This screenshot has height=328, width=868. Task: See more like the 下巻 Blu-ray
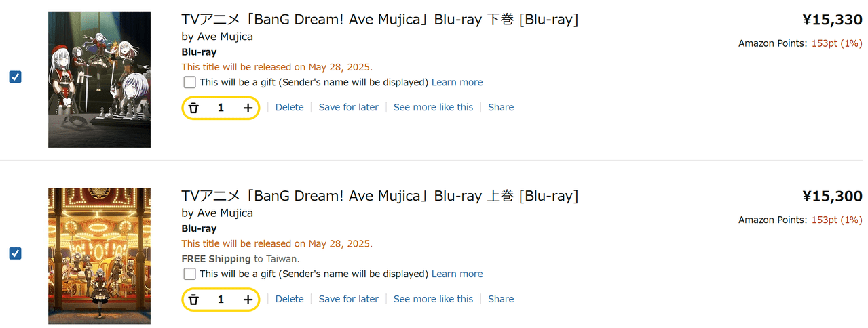(433, 108)
